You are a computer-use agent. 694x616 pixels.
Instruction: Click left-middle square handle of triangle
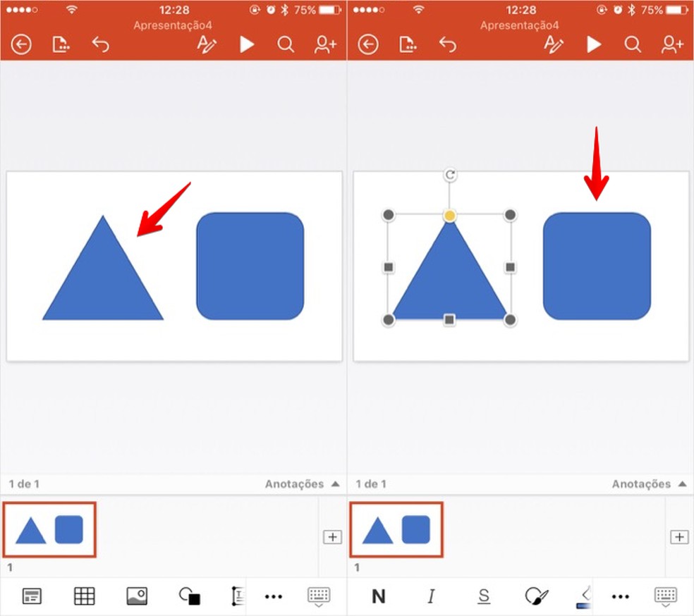point(388,266)
